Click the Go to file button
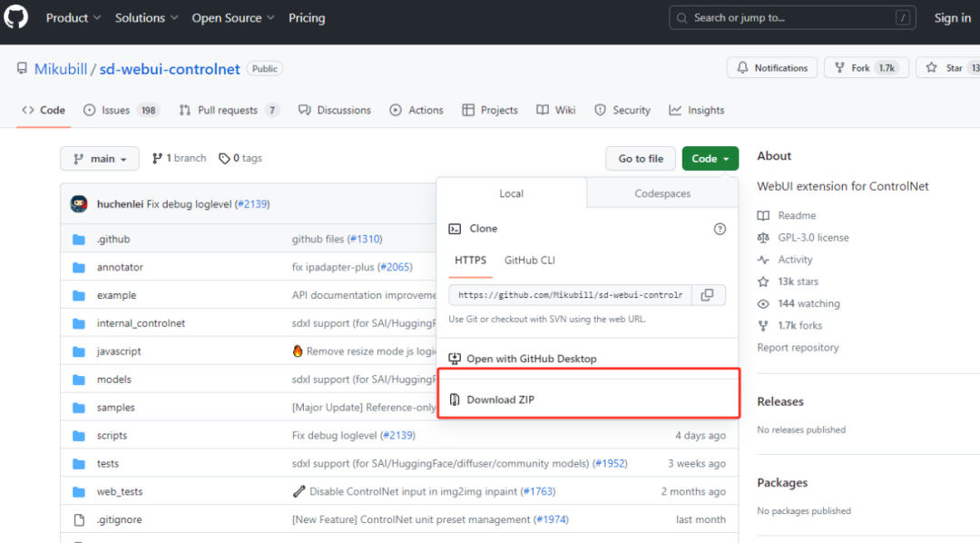This screenshot has width=980, height=543. point(641,159)
